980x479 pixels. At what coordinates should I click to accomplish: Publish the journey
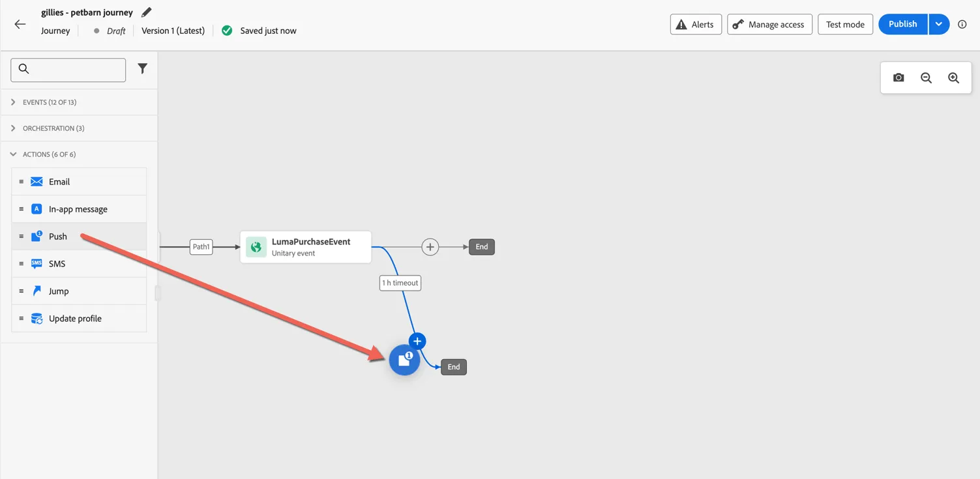[903, 24]
